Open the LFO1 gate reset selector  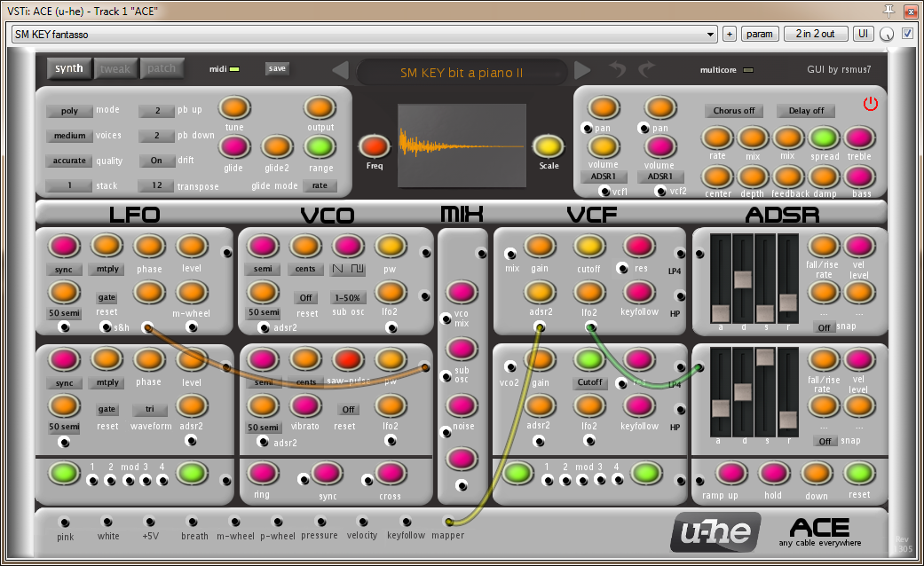(x=107, y=297)
